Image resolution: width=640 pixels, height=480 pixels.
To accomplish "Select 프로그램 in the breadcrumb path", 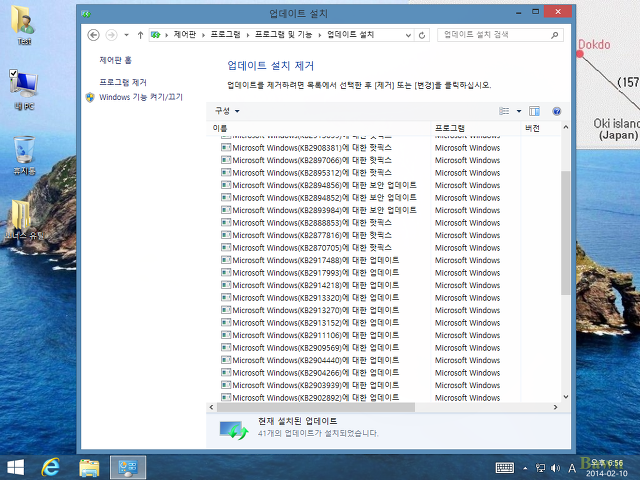I will coord(225,35).
